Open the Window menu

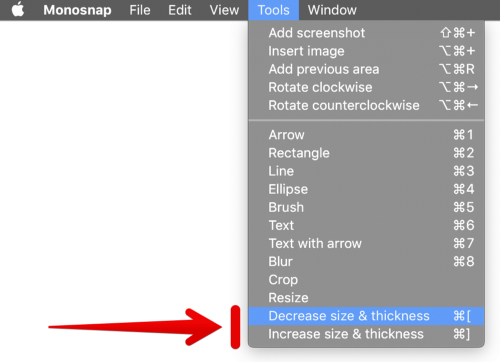(x=332, y=10)
